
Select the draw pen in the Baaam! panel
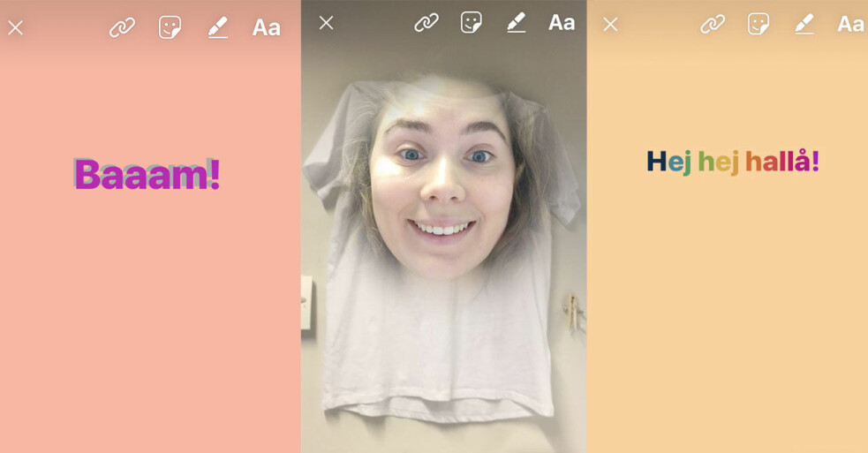click(x=217, y=27)
